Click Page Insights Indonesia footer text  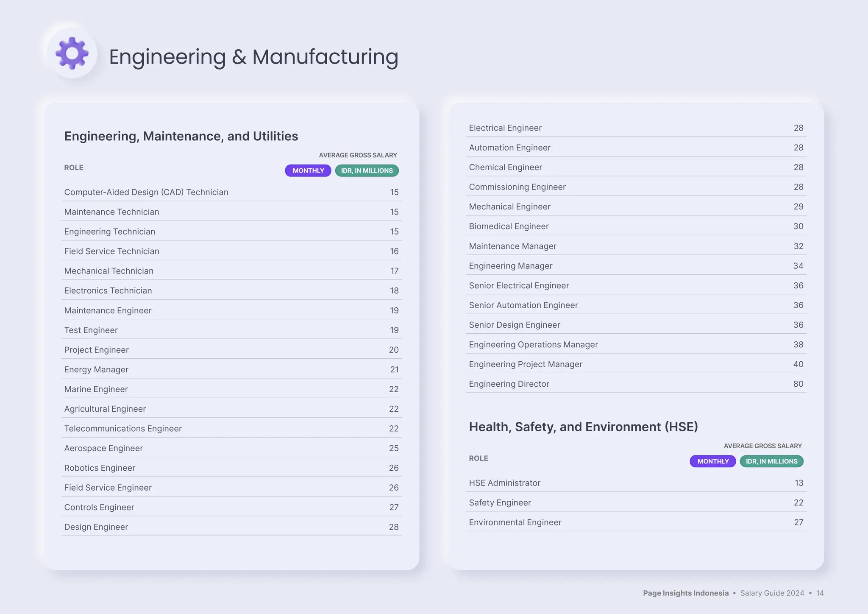(686, 593)
